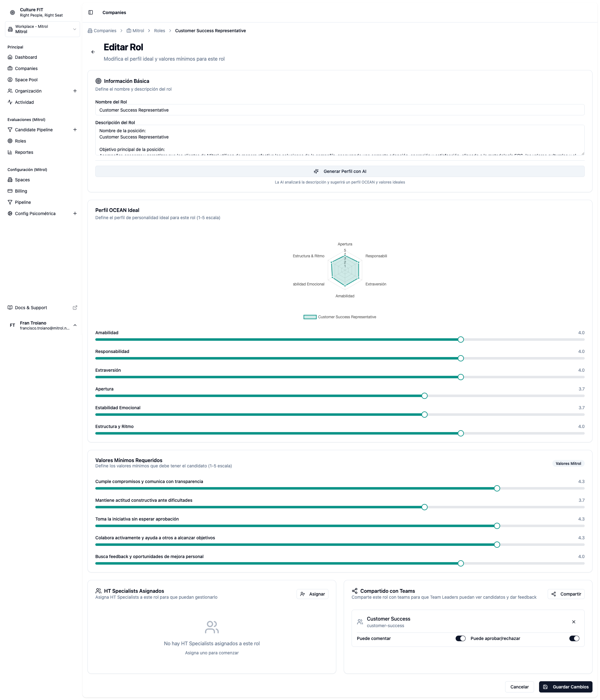This screenshot has width=600, height=700.
Task: Toggle the sidebar panel icon
Action: (x=91, y=13)
